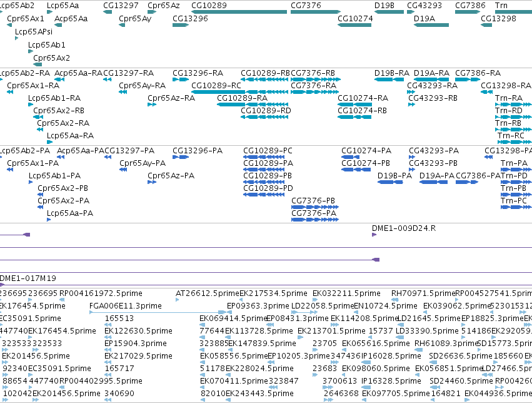This screenshot has height=403, width=532.
Task: Select the CG13298 gene label
Action: (498, 19)
